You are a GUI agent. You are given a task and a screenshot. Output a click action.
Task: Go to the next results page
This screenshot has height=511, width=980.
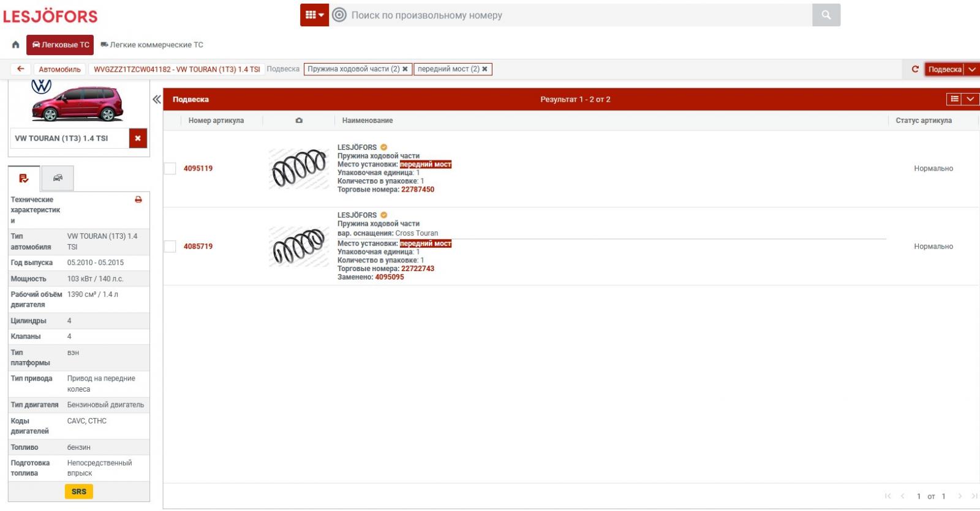[960, 496]
